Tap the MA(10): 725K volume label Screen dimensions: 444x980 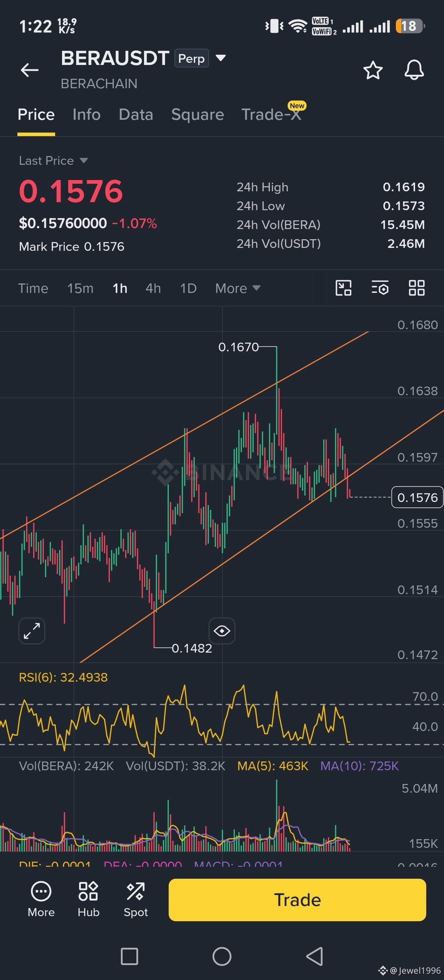[359, 765]
